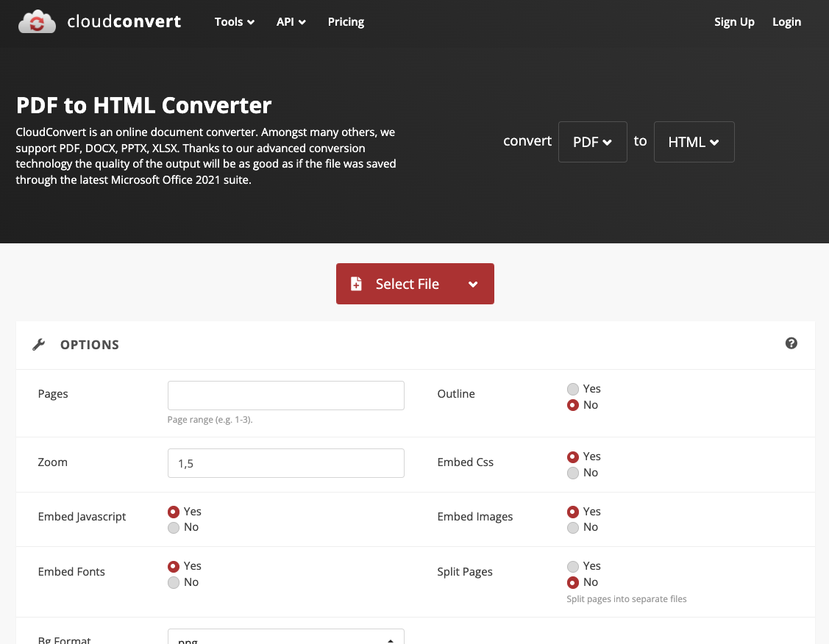Click the CloudConvert cloud logo icon
Screen dimensions: 829x644
(37, 21)
